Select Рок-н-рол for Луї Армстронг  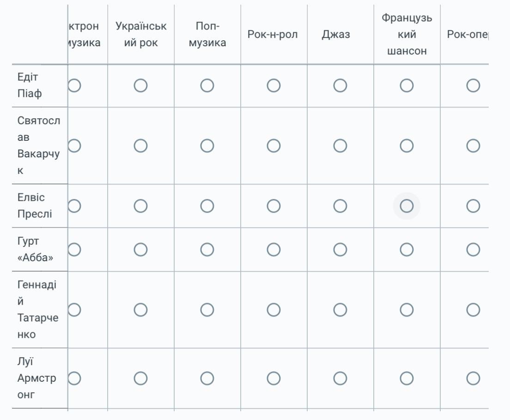(x=273, y=378)
